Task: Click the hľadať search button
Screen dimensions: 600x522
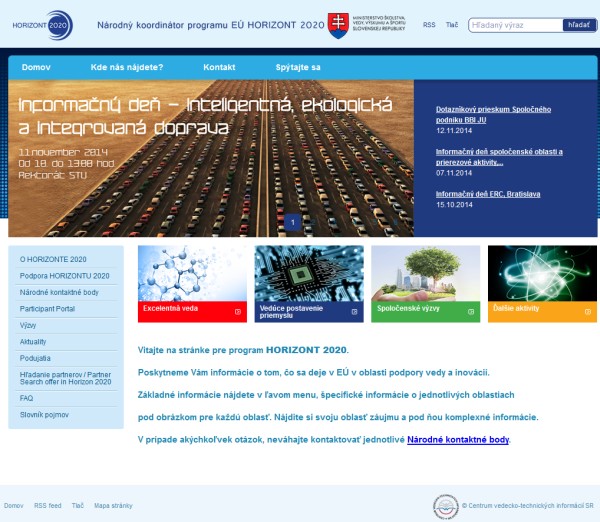Action: (579, 25)
